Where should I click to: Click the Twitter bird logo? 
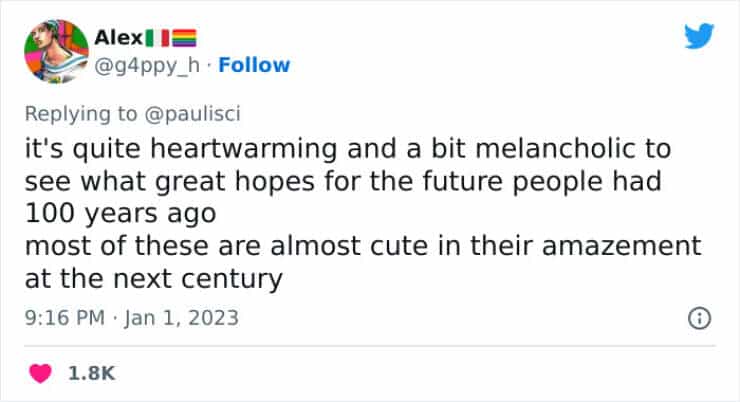point(700,37)
